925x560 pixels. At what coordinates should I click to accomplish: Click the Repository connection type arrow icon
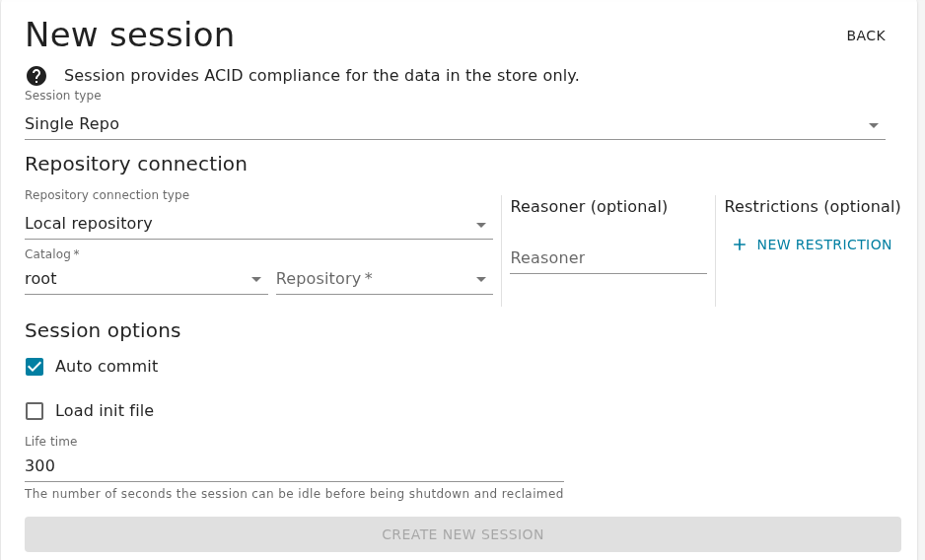(x=481, y=225)
